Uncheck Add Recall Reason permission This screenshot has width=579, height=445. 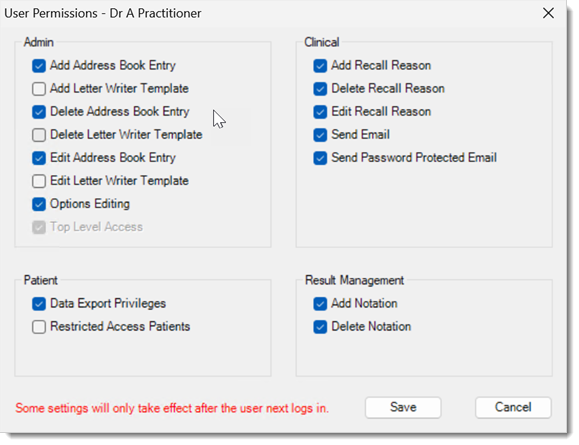click(320, 66)
